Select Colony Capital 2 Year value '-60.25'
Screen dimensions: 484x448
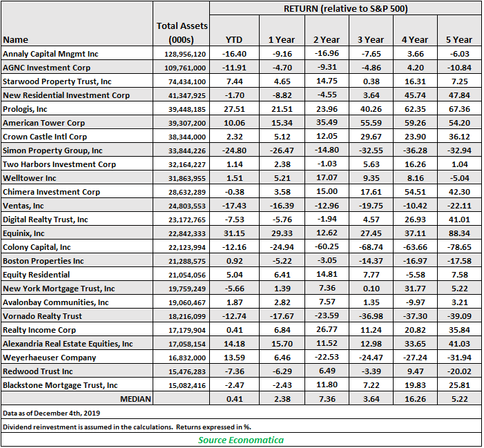pyautogui.click(x=327, y=247)
